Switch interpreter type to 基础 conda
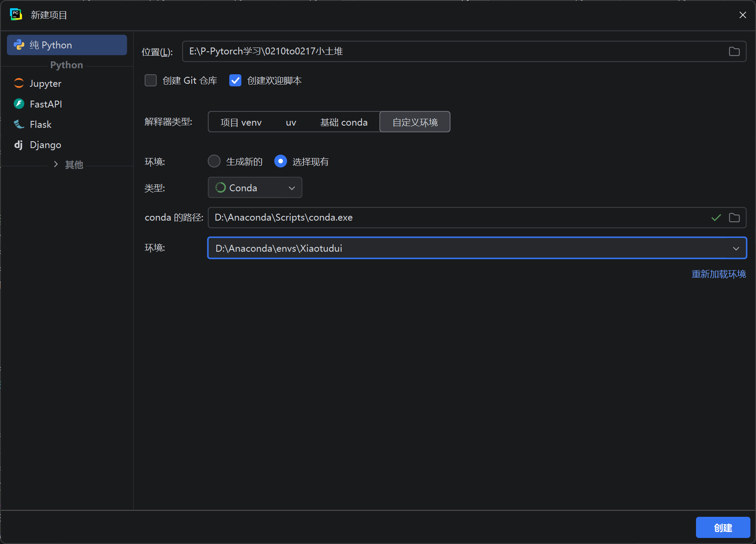The height and width of the screenshot is (544, 756). (344, 122)
